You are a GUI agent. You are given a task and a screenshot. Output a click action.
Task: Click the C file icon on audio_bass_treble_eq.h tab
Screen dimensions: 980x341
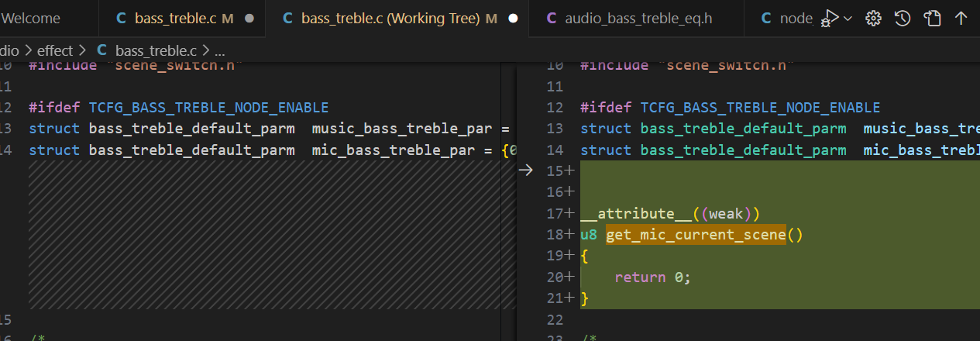552,19
